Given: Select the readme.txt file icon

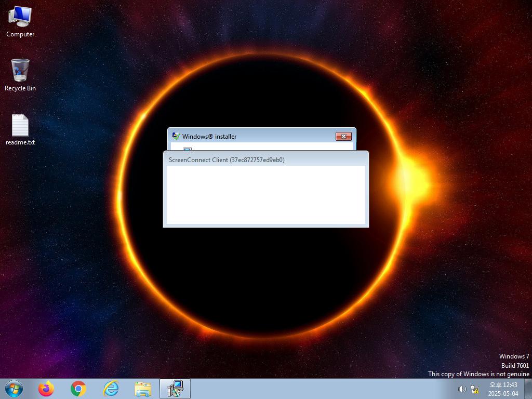Looking at the screenshot, I should click(20, 130).
